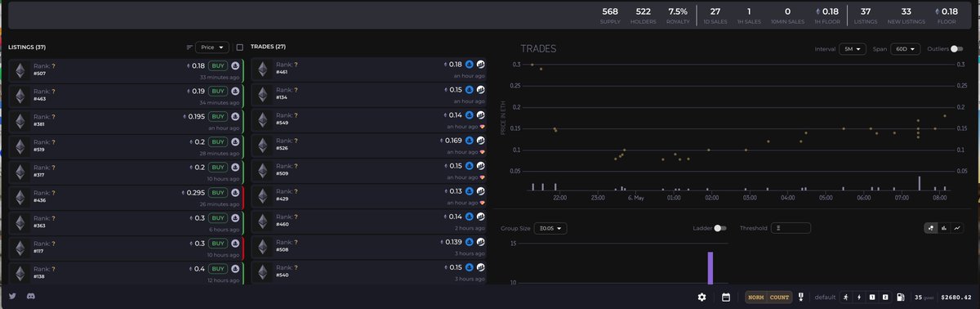Select line chart view icon
This screenshot has width=980, height=309.
[956, 228]
